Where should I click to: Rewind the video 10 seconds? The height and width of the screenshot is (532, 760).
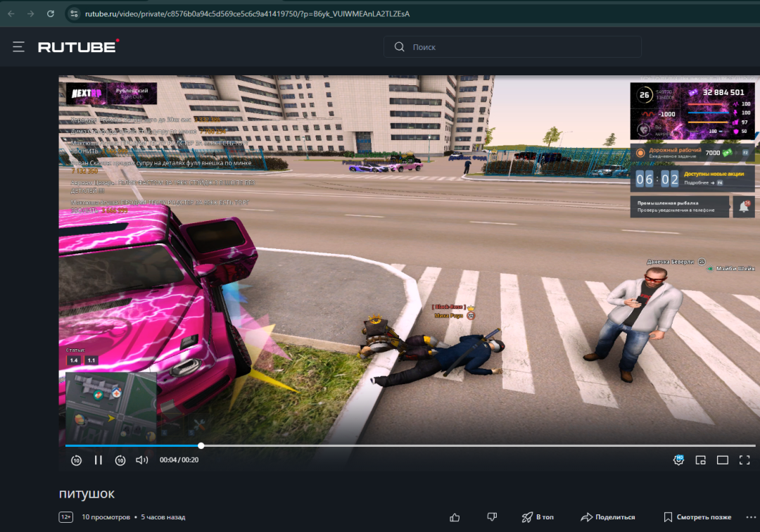point(76,460)
